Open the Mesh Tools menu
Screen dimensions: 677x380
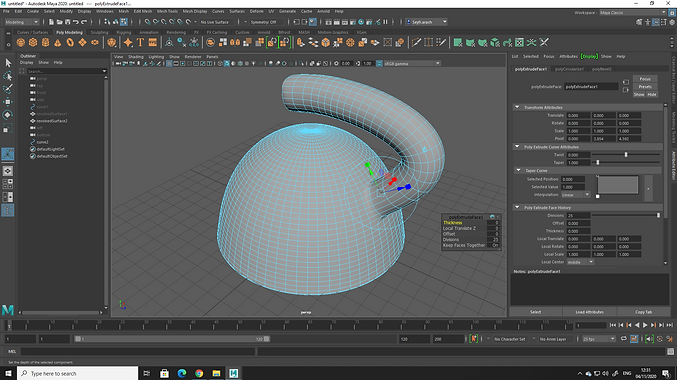click(167, 11)
